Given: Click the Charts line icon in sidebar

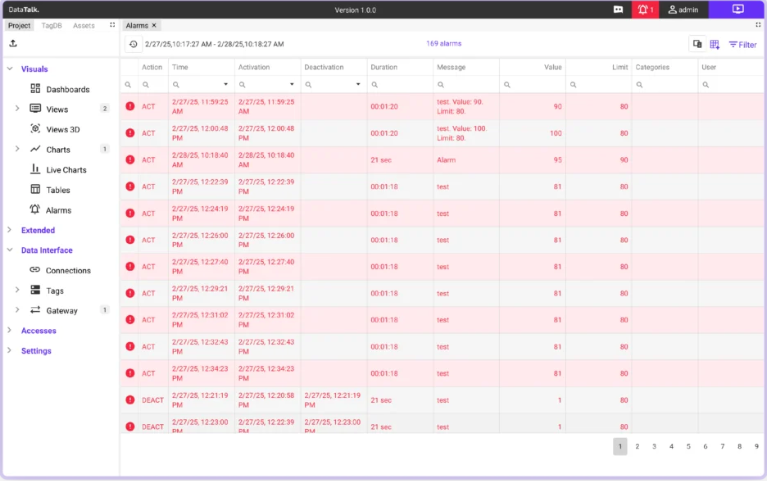Looking at the screenshot, I should click(35, 149).
